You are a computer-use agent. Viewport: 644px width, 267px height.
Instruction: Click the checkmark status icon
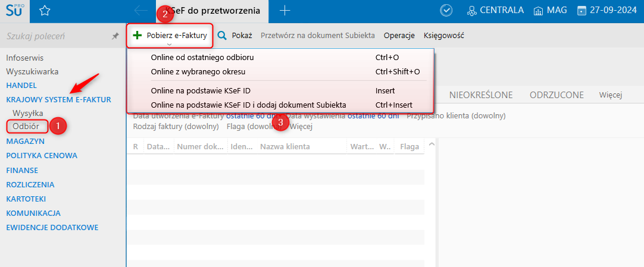click(446, 11)
